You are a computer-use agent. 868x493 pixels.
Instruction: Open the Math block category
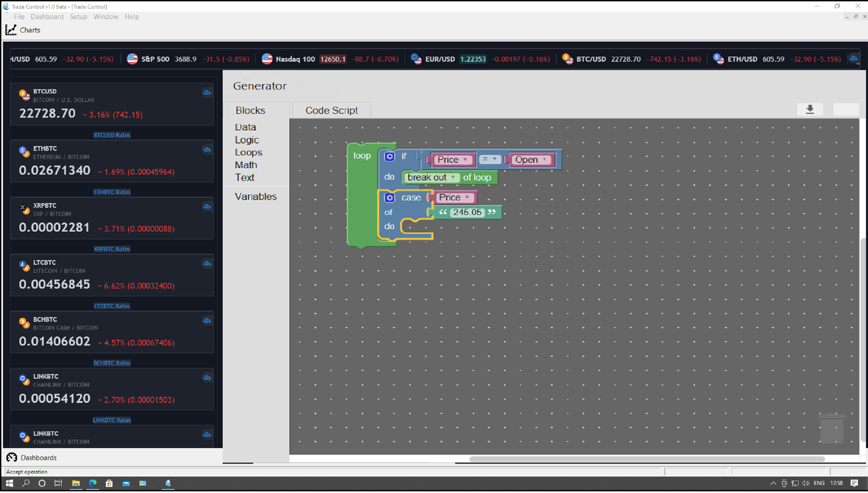click(x=246, y=165)
